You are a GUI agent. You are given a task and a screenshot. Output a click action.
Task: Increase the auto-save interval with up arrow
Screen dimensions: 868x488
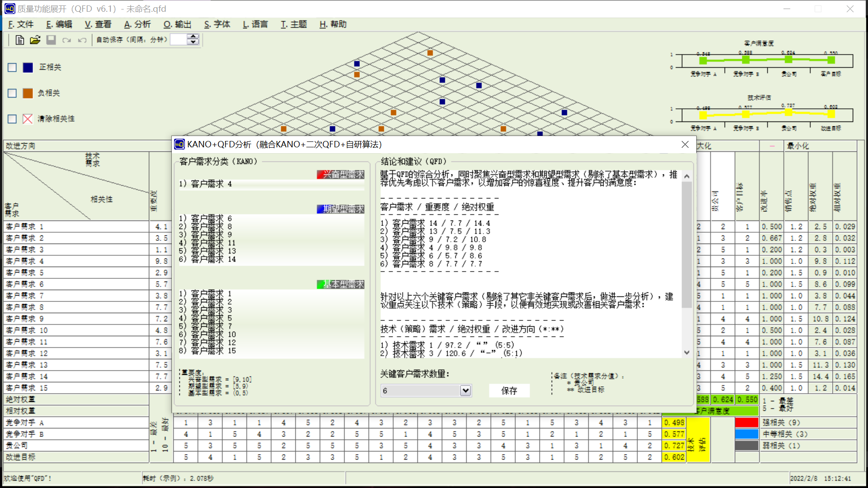(x=193, y=37)
